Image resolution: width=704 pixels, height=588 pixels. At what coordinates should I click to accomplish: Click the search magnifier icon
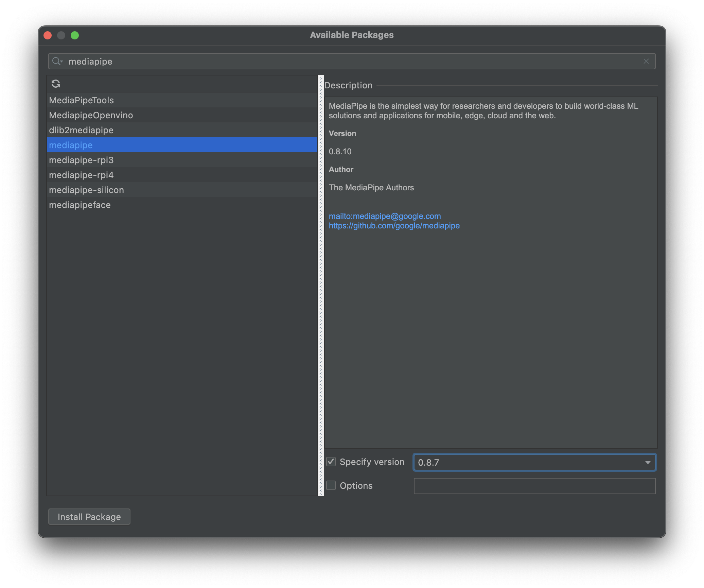pos(57,61)
